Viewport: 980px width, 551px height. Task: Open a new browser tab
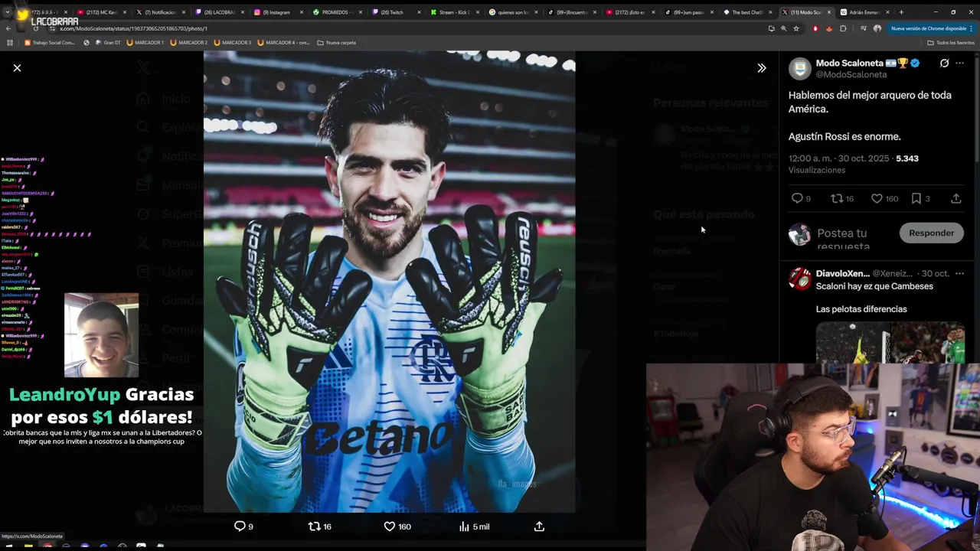(901, 12)
